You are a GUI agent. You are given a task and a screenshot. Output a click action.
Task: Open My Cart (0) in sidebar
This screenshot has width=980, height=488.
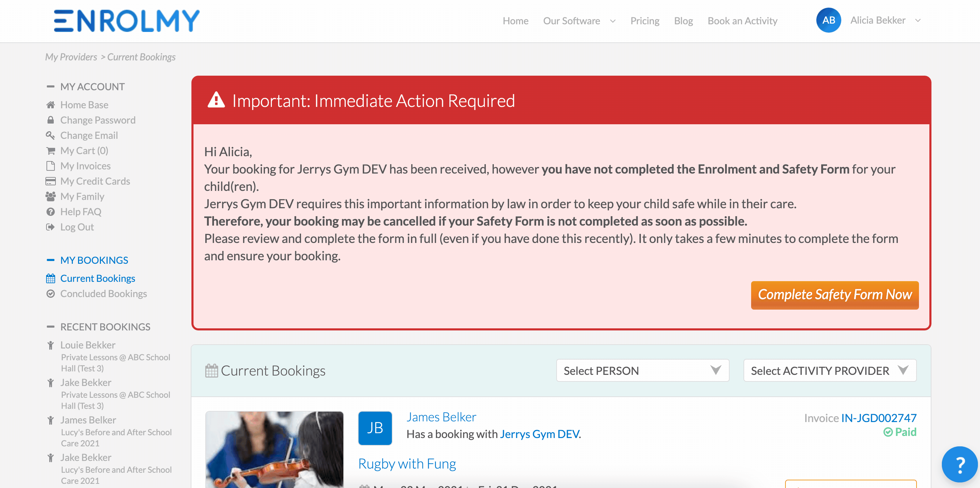[x=84, y=151]
